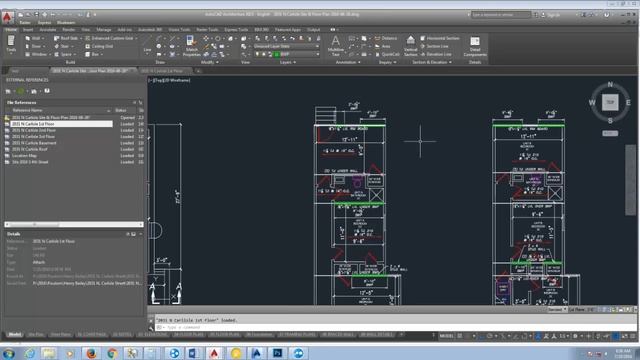Image resolution: width=640 pixels, height=360 pixels.
Task: Select the Window tool
Action: click(36, 54)
